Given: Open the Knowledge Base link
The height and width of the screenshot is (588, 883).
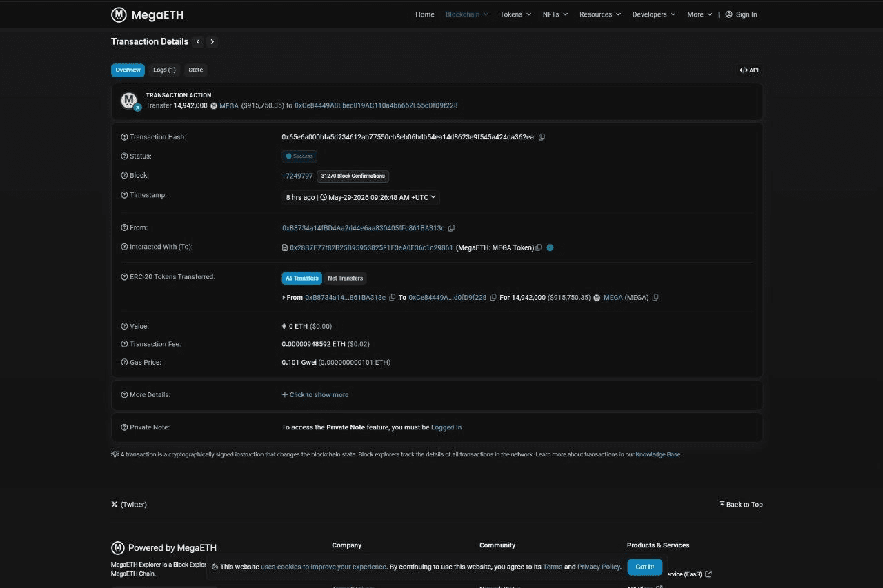Looking at the screenshot, I should tap(658, 454).
